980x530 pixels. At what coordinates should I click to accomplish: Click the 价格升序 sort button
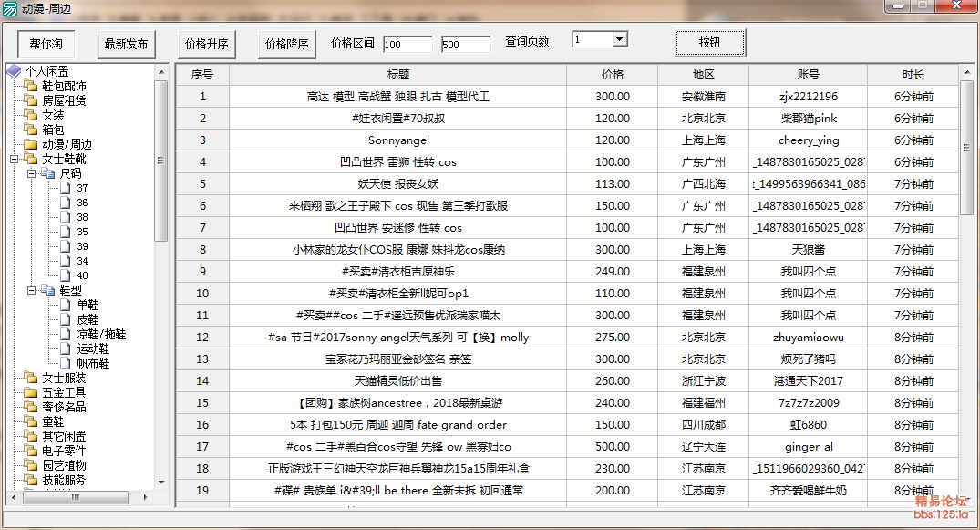click(207, 44)
